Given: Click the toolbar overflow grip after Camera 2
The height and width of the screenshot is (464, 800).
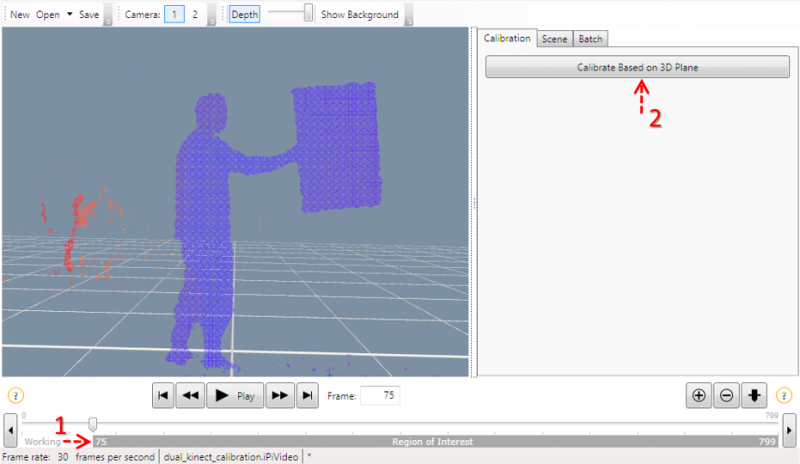Looking at the screenshot, I should pyautogui.click(x=211, y=15).
